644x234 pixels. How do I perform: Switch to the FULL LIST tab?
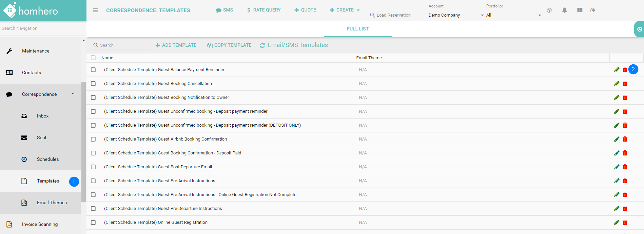(x=357, y=29)
